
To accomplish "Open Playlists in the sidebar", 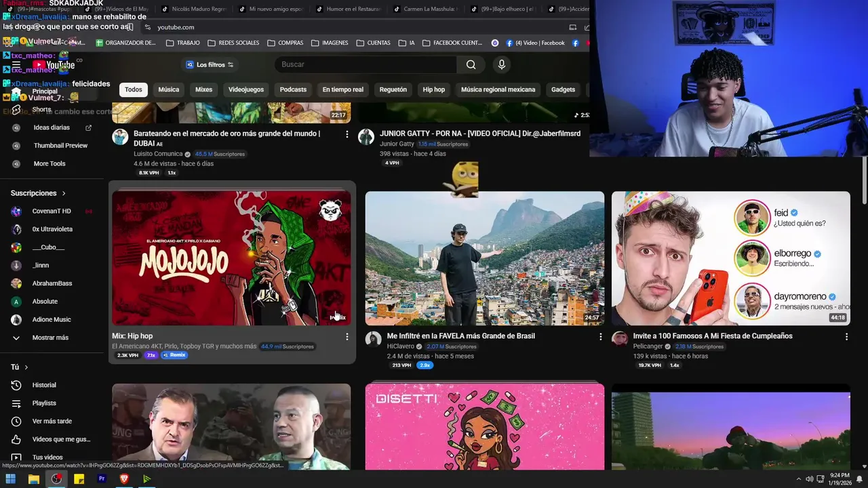I will [50, 403].
